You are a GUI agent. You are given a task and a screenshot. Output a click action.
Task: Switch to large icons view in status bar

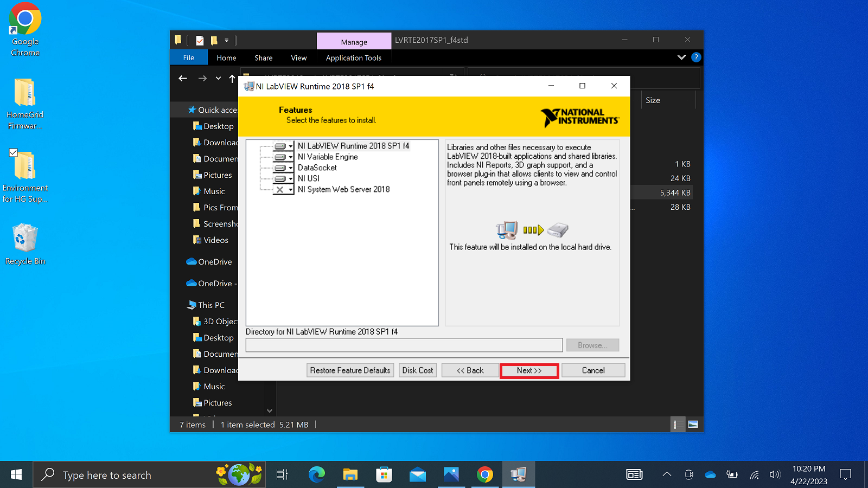pyautogui.click(x=693, y=425)
